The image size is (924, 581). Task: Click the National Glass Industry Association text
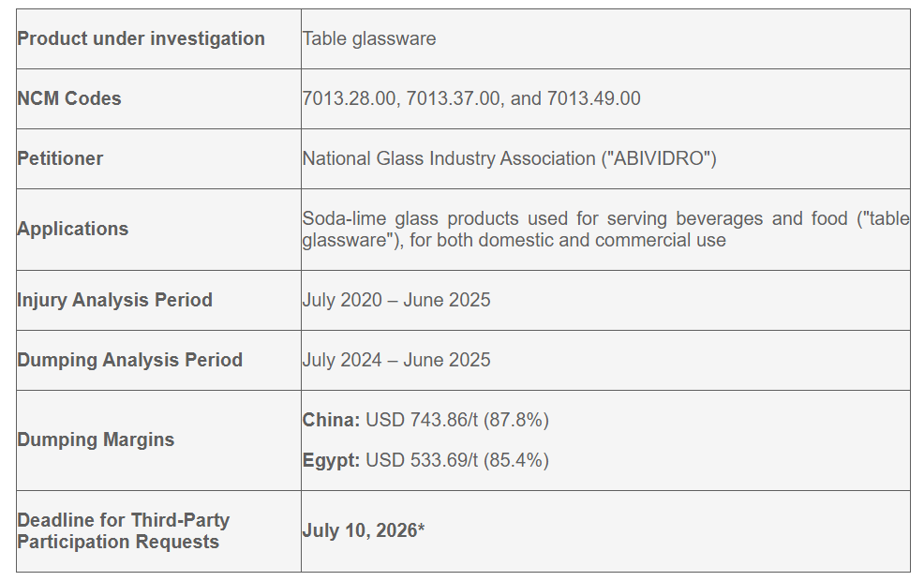tap(509, 158)
